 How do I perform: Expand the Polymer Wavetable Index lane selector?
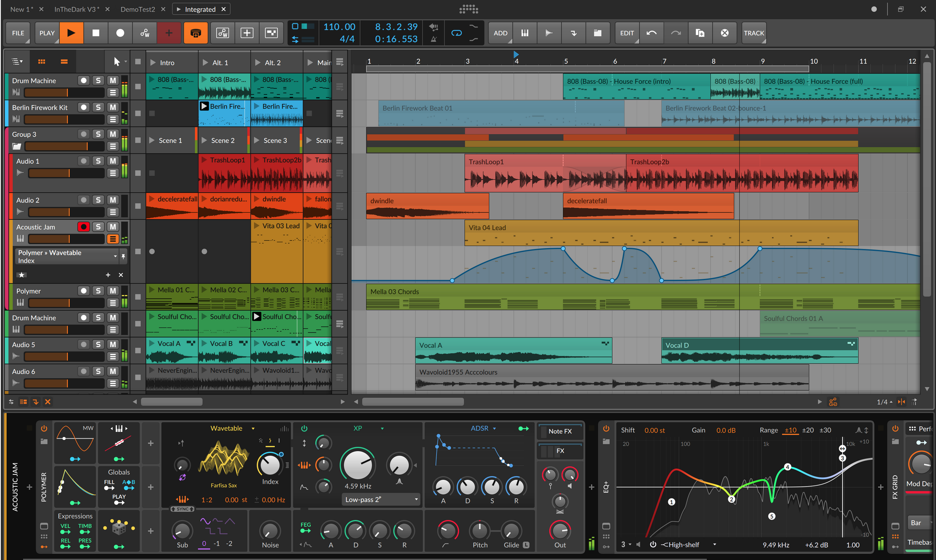tap(115, 256)
